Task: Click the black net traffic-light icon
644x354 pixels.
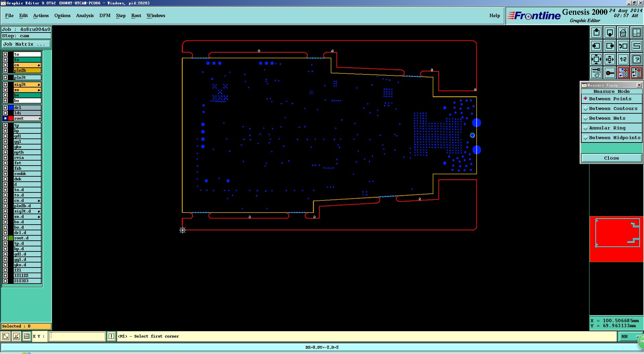Action: pos(637,73)
